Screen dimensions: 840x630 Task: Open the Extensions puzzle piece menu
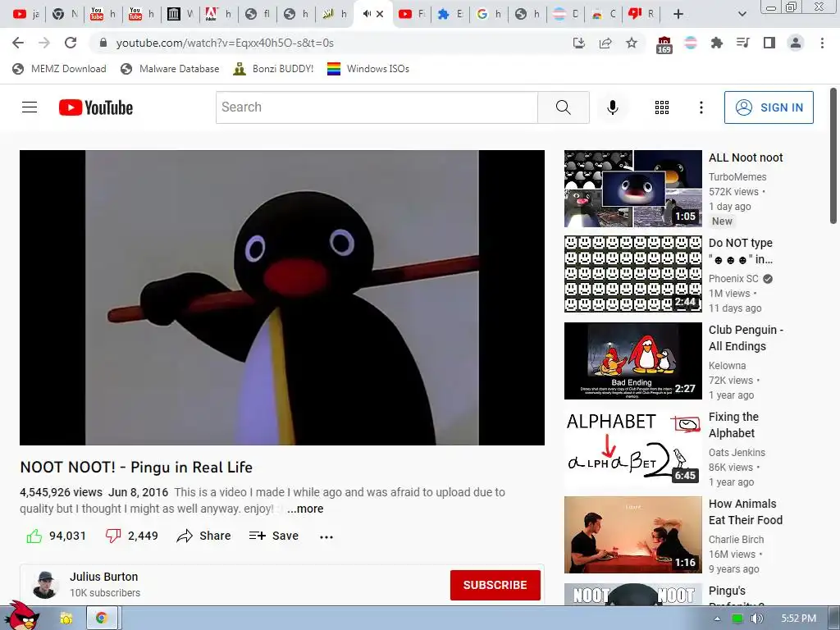pos(716,43)
